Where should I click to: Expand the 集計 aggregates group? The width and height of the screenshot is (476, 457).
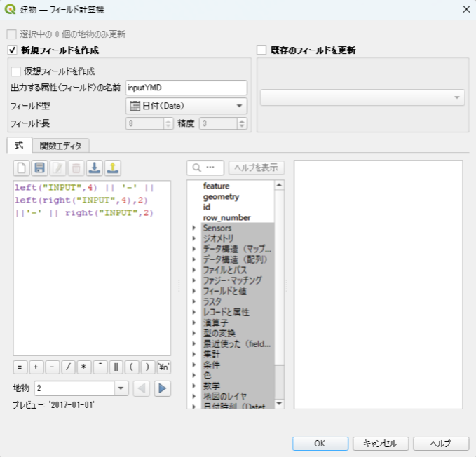coord(194,354)
